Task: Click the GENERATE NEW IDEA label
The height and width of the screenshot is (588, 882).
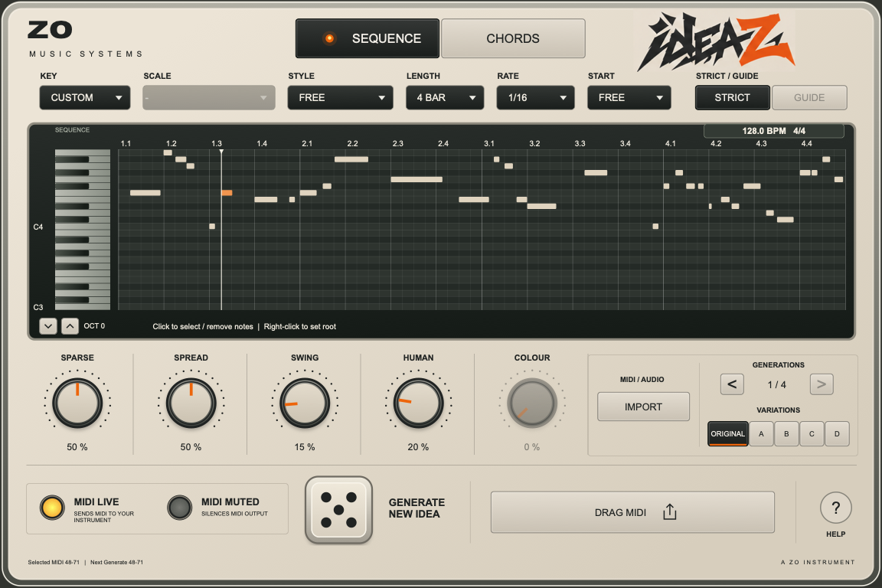Action: coord(416,508)
